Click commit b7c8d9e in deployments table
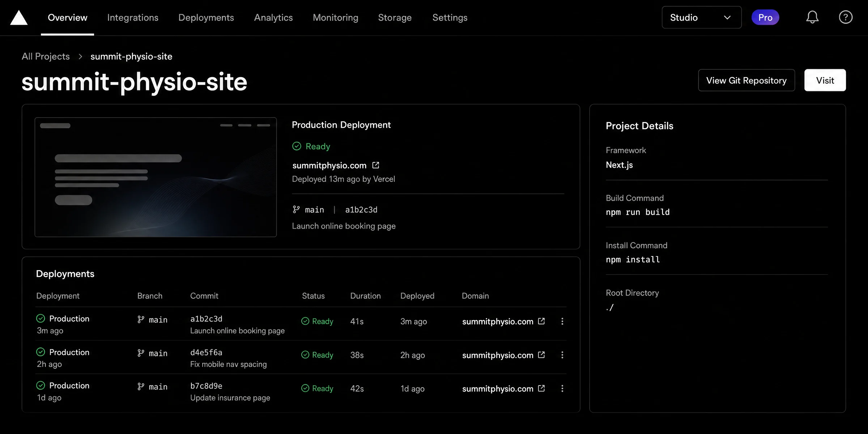The image size is (868, 434). pyautogui.click(x=206, y=386)
